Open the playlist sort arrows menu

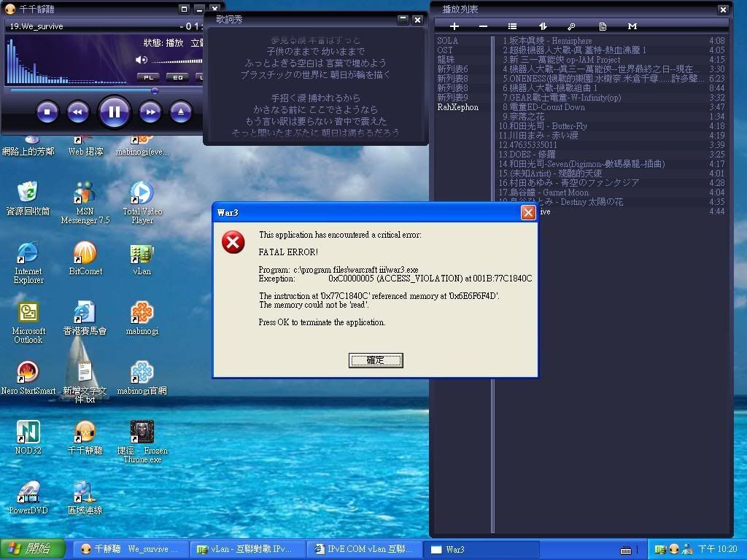tap(542, 26)
